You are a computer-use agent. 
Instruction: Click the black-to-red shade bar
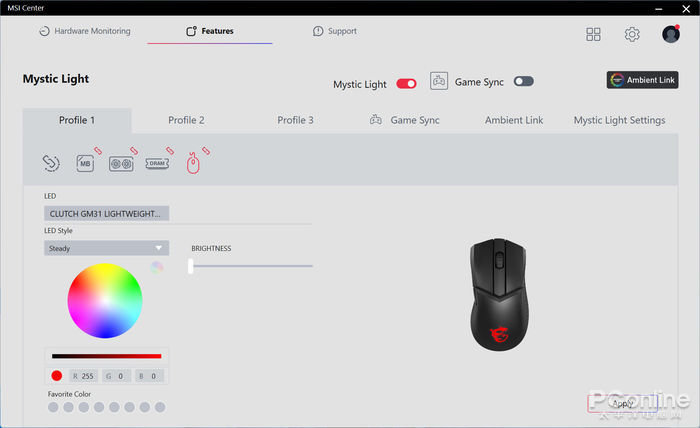(x=106, y=356)
